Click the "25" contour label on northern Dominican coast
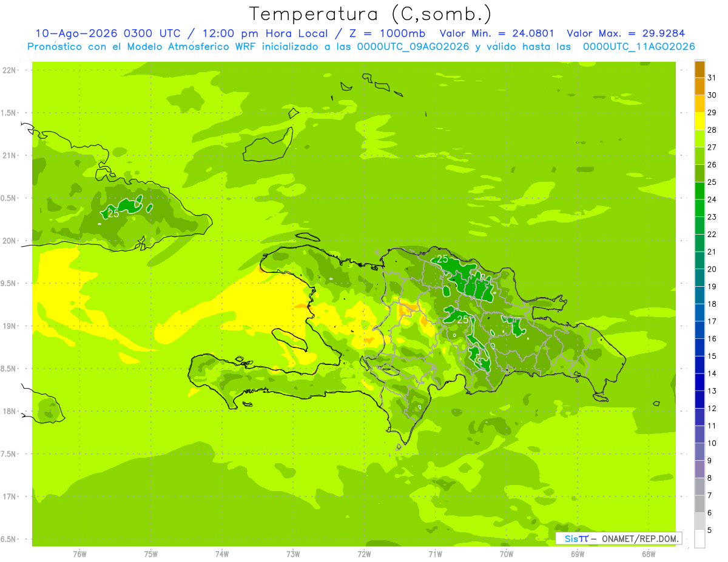 click(442, 259)
